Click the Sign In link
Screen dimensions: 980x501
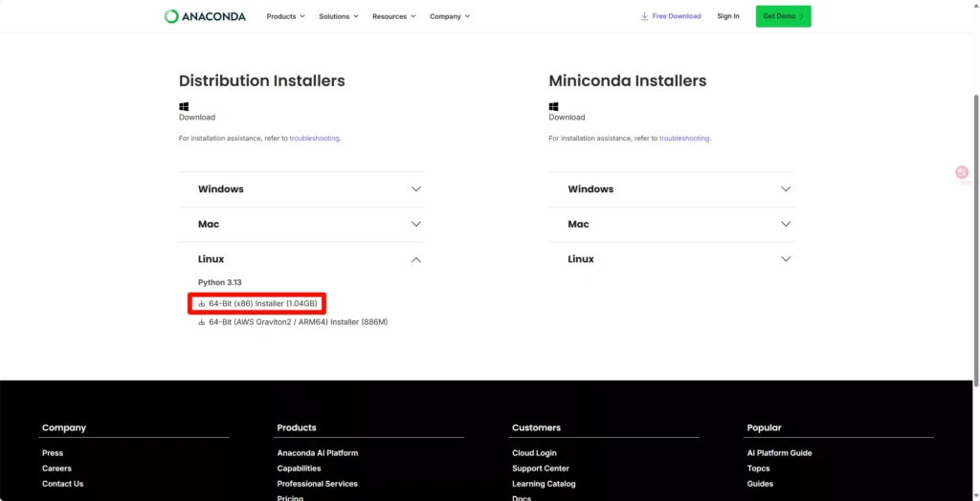(728, 16)
